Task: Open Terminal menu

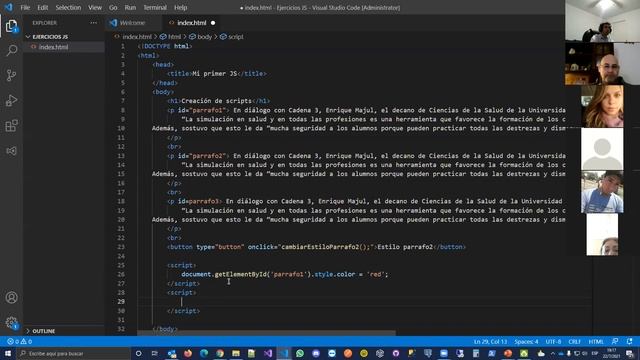Action: click(x=155, y=7)
